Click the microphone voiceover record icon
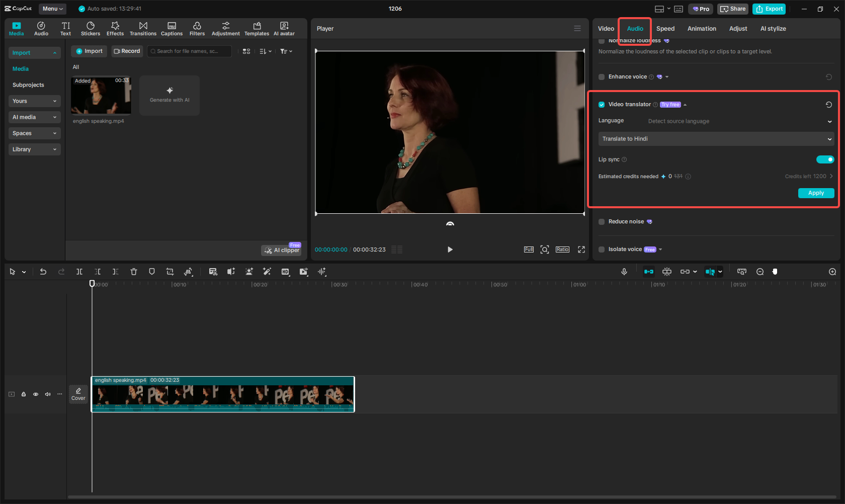The width and height of the screenshot is (845, 504). pyautogui.click(x=624, y=272)
